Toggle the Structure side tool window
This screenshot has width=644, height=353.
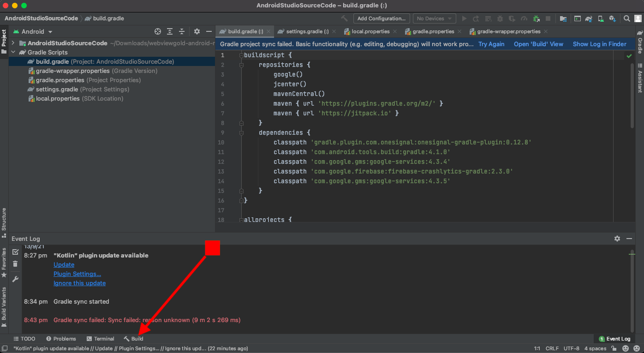(x=4, y=222)
